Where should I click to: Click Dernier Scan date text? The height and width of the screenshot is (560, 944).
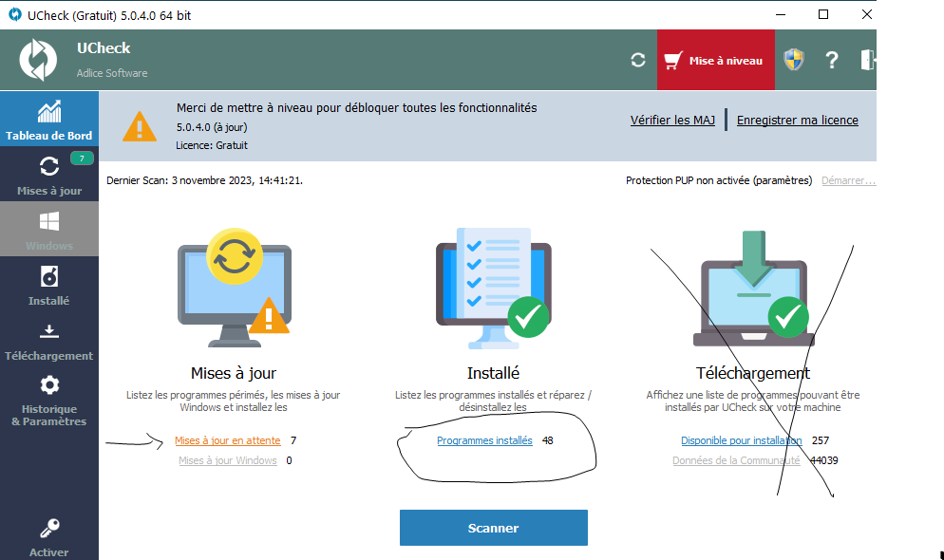tap(205, 180)
